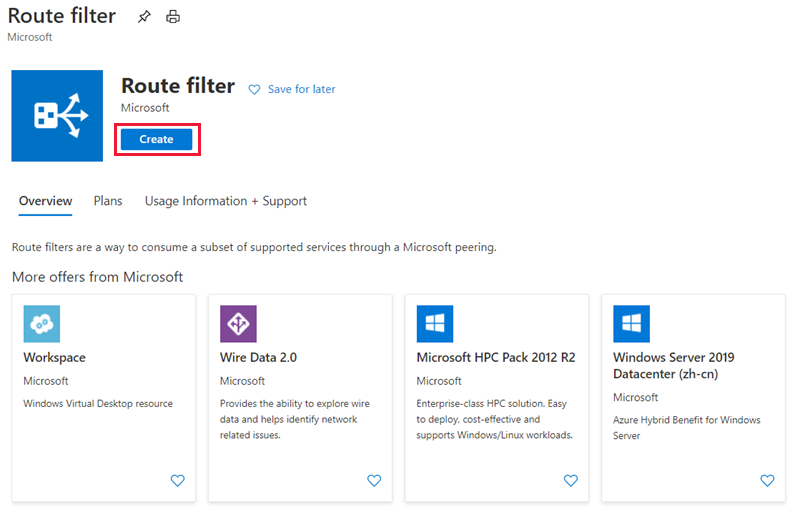Open Usage Information + Support tab
This screenshot has height=512, width=800.
(226, 201)
